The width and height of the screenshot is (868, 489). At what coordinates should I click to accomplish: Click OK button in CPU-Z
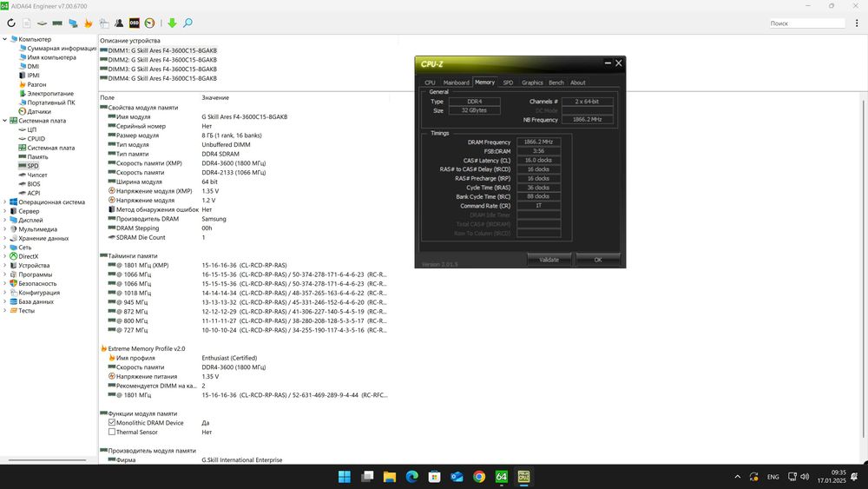[x=598, y=260]
